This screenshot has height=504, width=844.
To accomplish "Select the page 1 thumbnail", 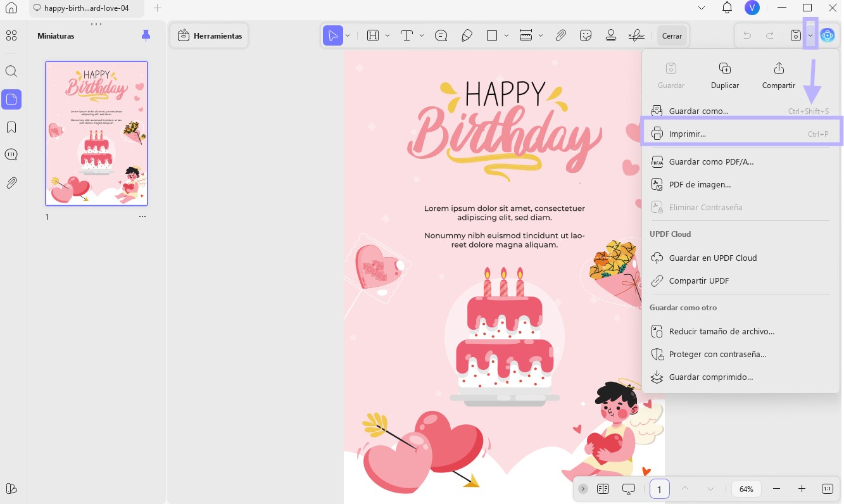I will point(96,134).
